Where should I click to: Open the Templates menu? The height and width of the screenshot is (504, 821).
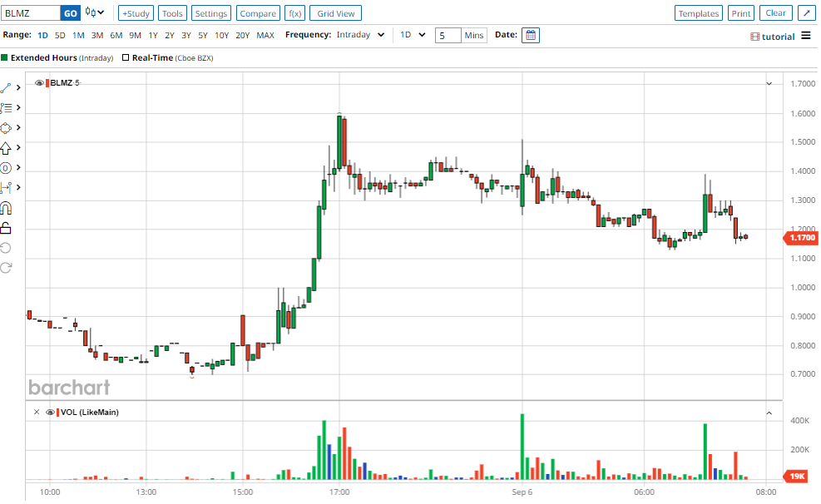699,13
